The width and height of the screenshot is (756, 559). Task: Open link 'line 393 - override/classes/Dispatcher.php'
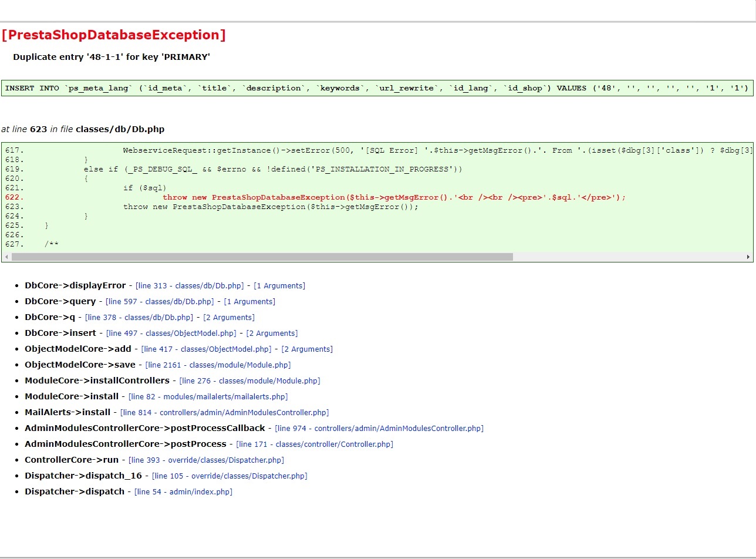coord(207,460)
